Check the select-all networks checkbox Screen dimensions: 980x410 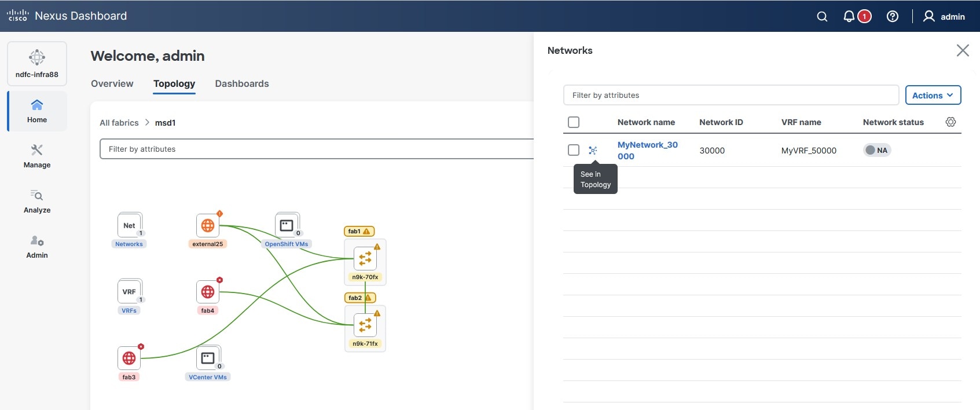click(x=574, y=122)
